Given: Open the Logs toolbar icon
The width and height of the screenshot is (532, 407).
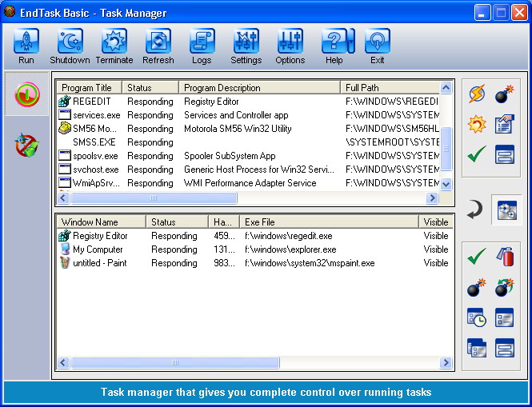Looking at the screenshot, I should pyautogui.click(x=202, y=41).
